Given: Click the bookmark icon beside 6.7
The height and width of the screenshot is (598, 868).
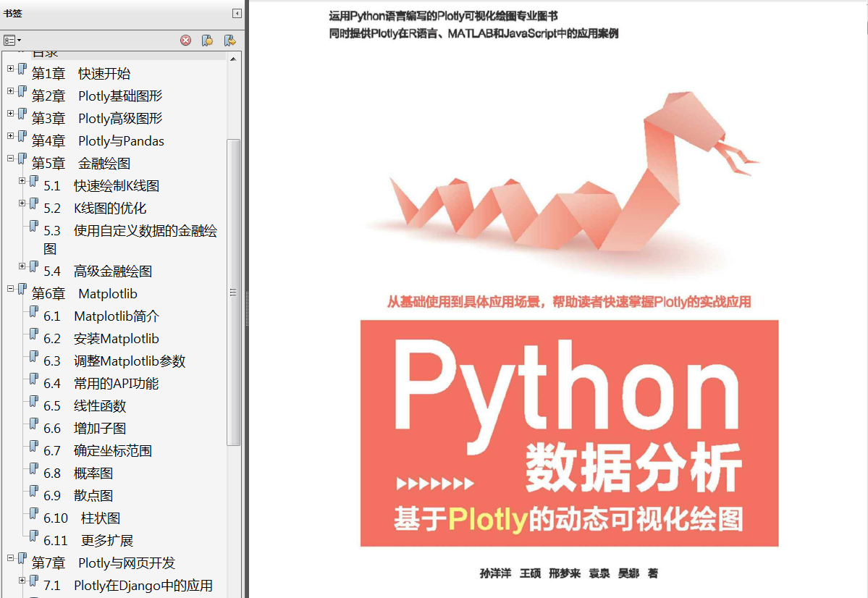Looking at the screenshot, I should click(34, 446).
